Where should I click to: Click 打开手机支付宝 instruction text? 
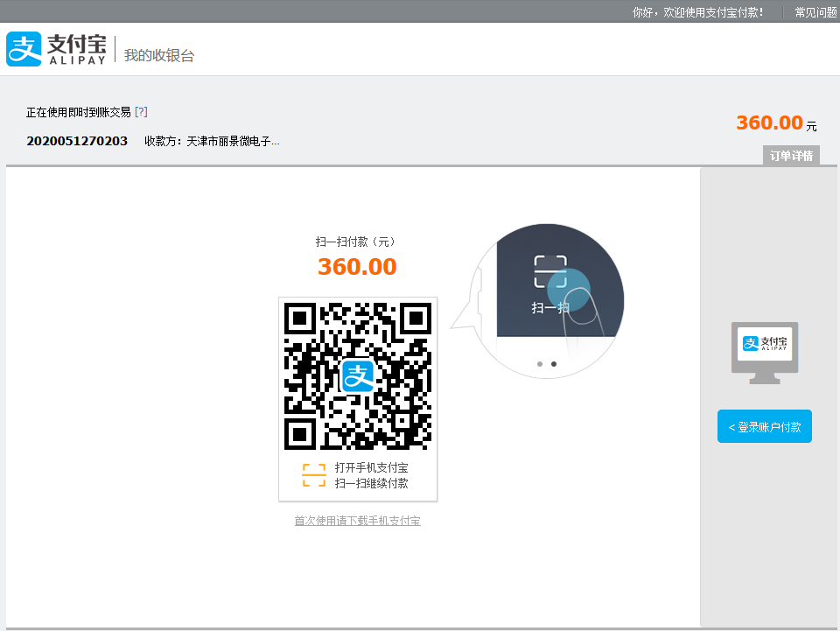tap(371, 467)
